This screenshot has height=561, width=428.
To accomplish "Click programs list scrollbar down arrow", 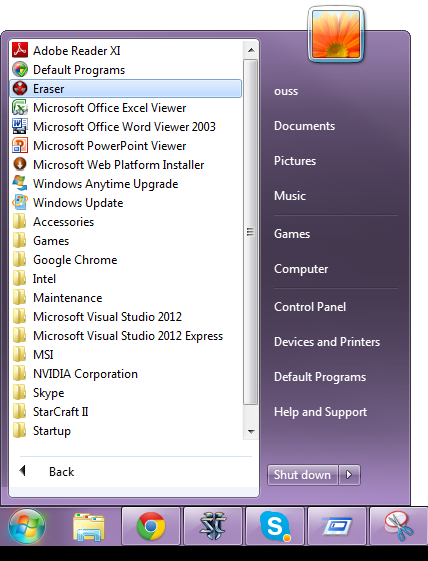I will (x=251, y=431).
